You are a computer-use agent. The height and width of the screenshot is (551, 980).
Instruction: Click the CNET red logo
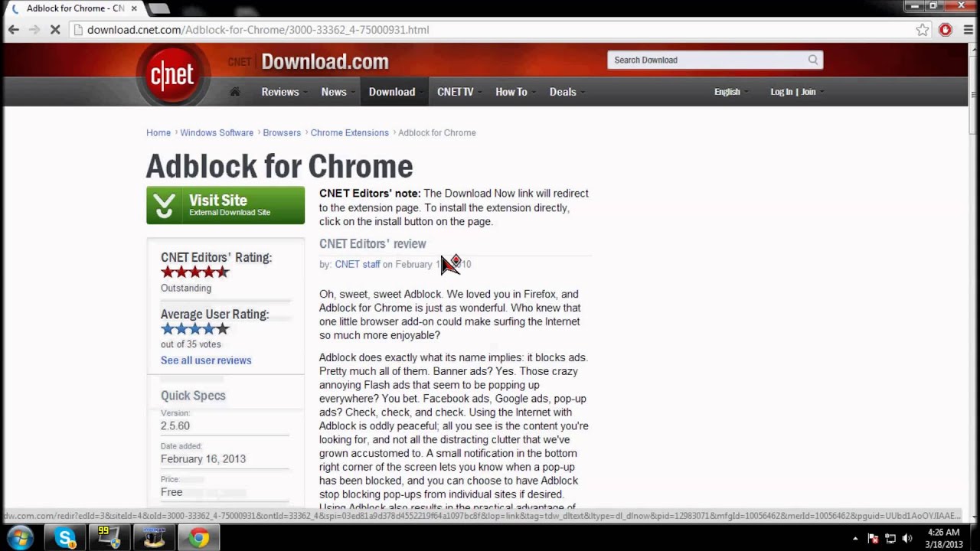pyautogui.click(x=172, y=75)
